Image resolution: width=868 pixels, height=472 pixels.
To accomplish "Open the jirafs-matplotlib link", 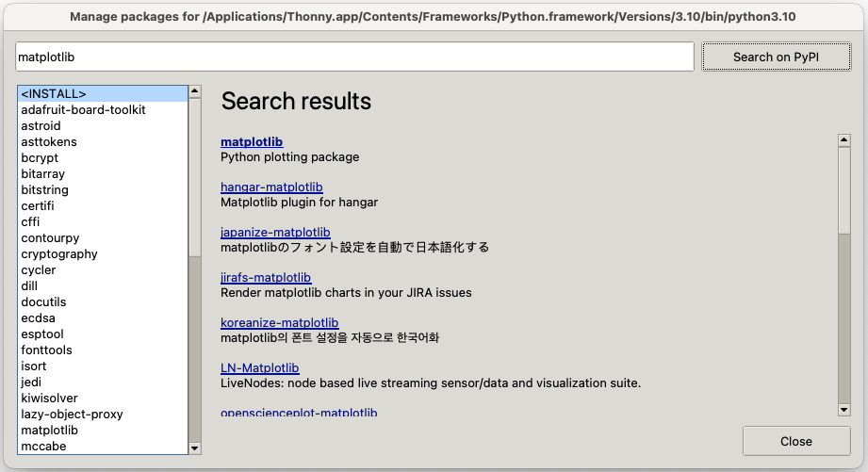I will coord(266,277).
